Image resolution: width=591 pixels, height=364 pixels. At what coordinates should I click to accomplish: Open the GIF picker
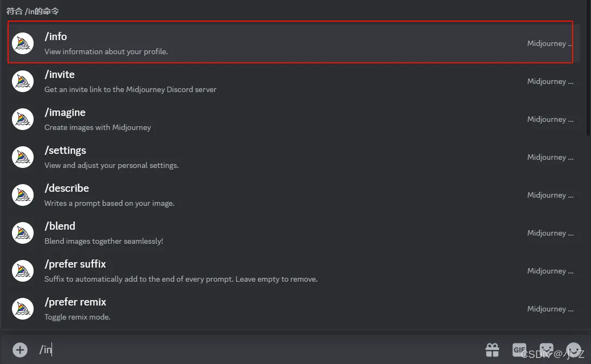(519, 350)
